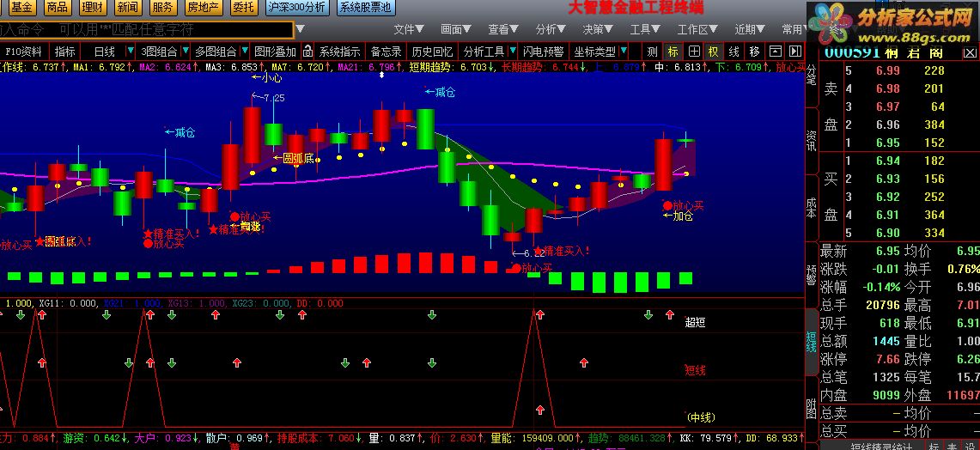Click the 持股成本 value 7.060
The width and height of the screenshot is (980, 450).
pyautogui.click(x=339, y=438)
